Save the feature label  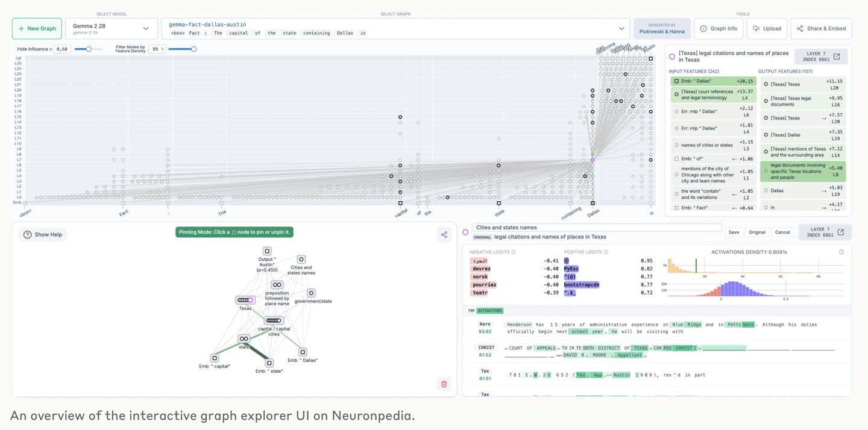[734, 232]
